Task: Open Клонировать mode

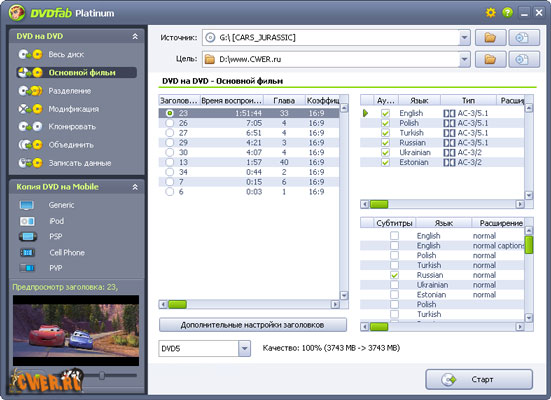Action: coord(72,127)
